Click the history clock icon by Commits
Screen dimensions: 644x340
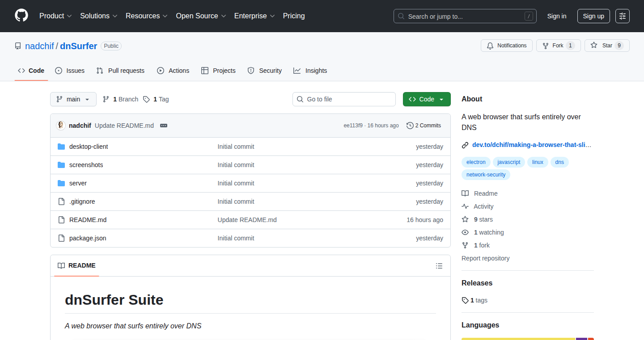tap(410, 126)
